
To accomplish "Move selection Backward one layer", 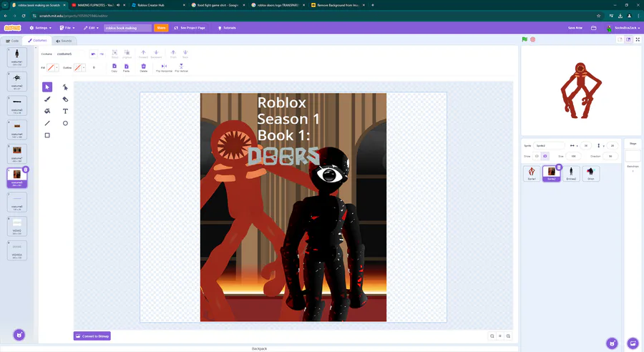I will [156, 54].
